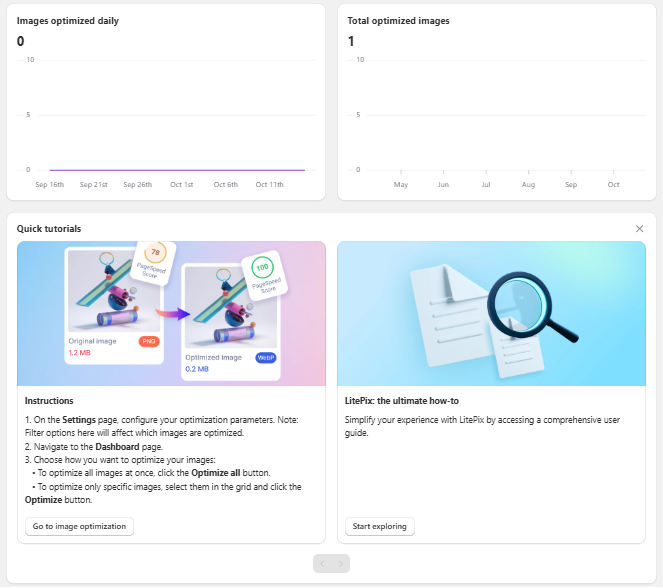Open the Original image preview thumbnail

[111, 289]
